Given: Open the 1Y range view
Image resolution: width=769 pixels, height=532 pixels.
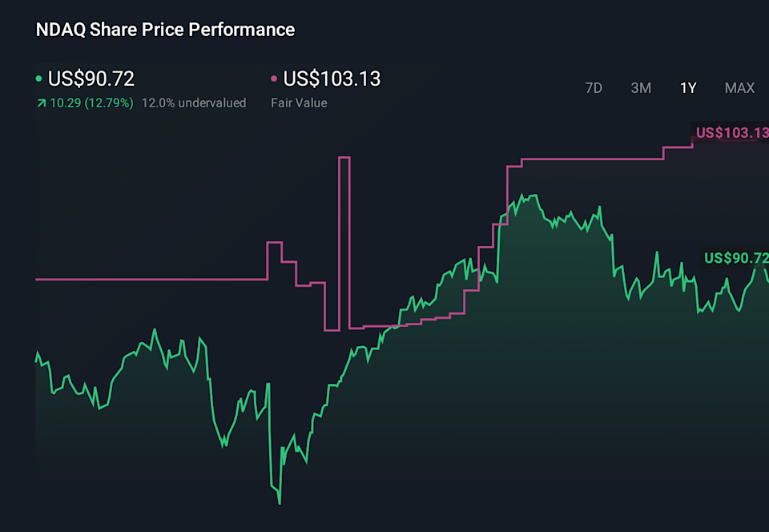Looking at the screenshot, I should click(687, 88).
